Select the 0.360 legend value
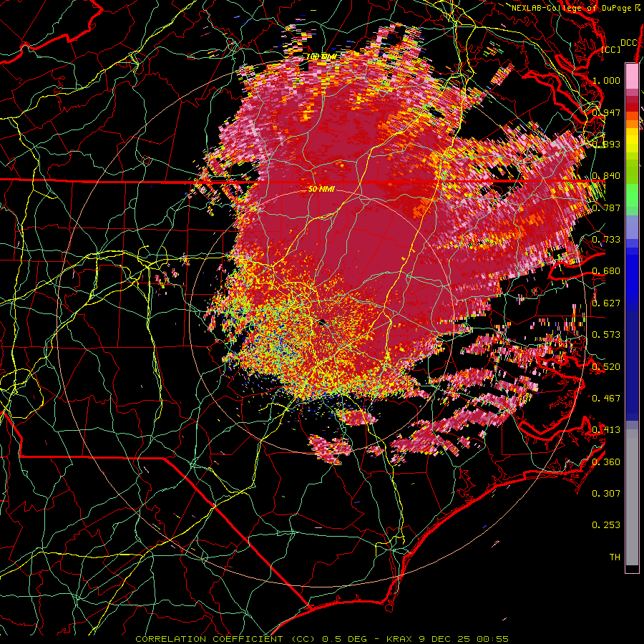 click(x=606, y=462)
